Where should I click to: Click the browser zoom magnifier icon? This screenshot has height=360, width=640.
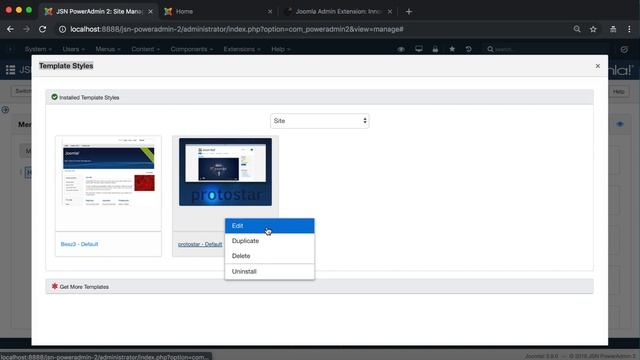click(x=577, y=29)
